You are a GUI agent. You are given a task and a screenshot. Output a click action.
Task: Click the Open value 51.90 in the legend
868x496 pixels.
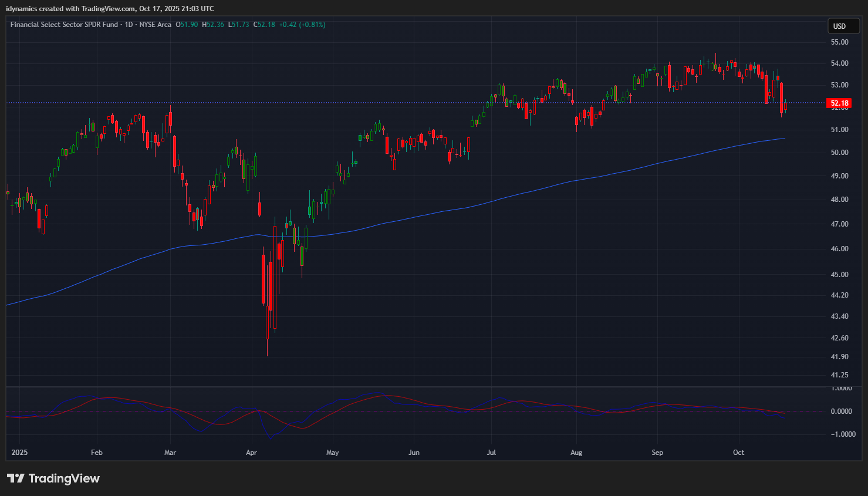pyautogui.click(x=188, y=25)
